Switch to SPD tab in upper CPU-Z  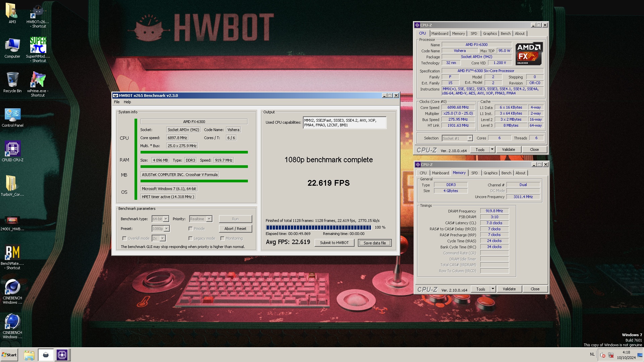474,34
